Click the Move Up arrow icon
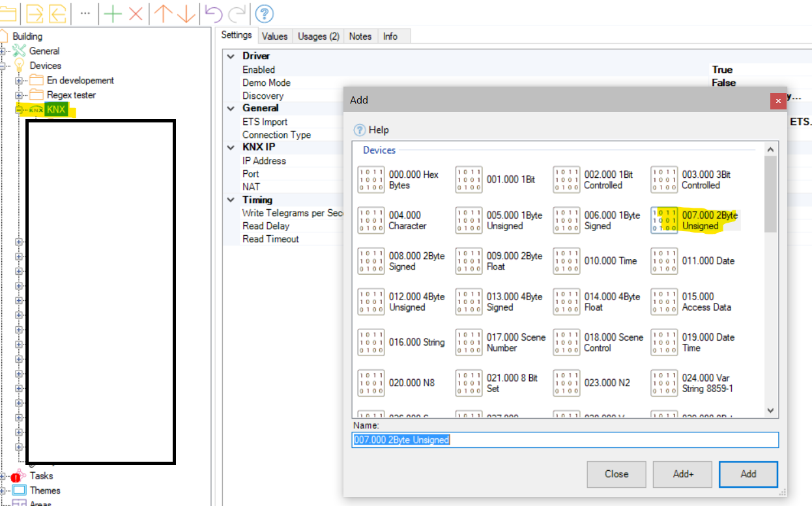Viewport: 812px width, 506px height. [x=163, y=13]
